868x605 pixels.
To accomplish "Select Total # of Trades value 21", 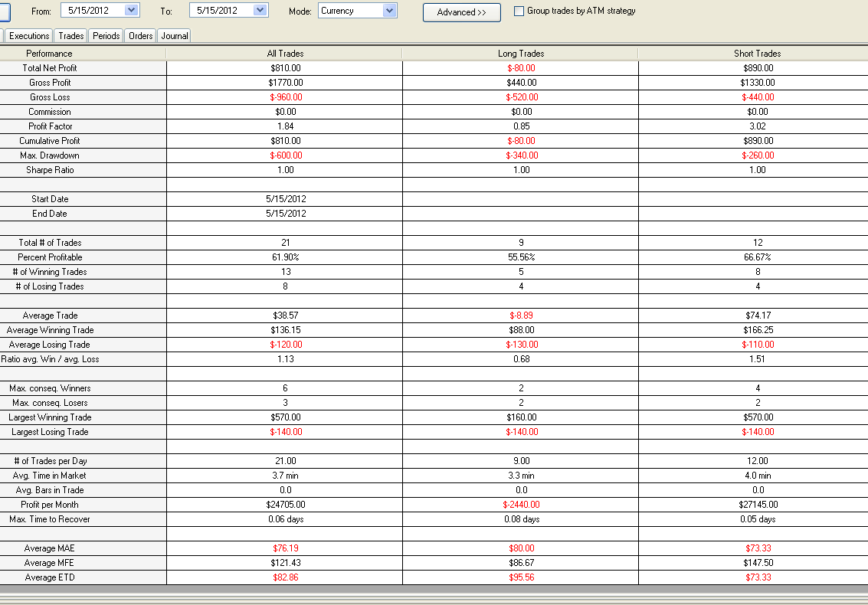I will click(x=286, y=243).
